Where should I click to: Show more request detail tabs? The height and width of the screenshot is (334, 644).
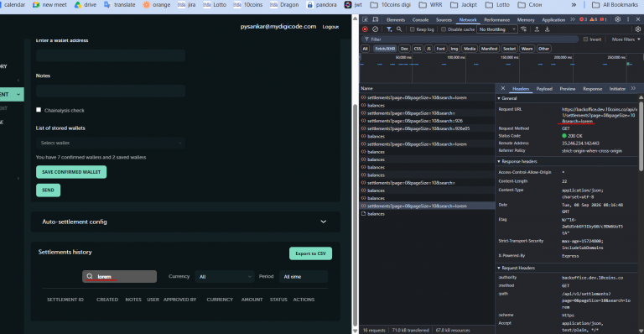633,88
